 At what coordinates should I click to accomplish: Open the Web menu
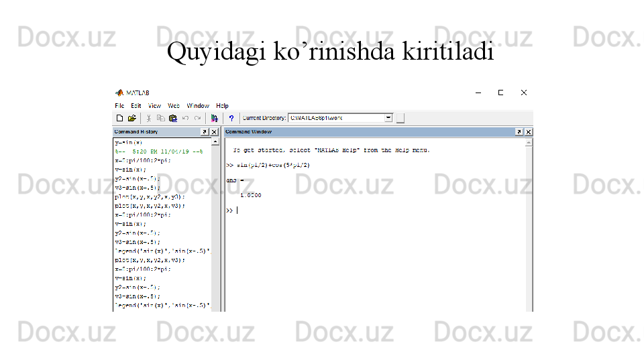click(174, 106)
